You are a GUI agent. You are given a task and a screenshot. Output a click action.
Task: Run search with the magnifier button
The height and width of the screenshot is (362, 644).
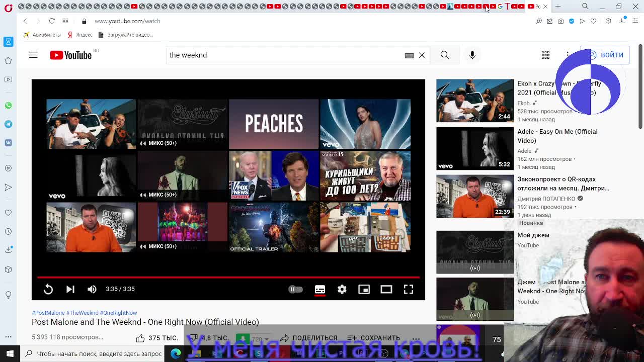pyautogui.click(x=445, y=55)
